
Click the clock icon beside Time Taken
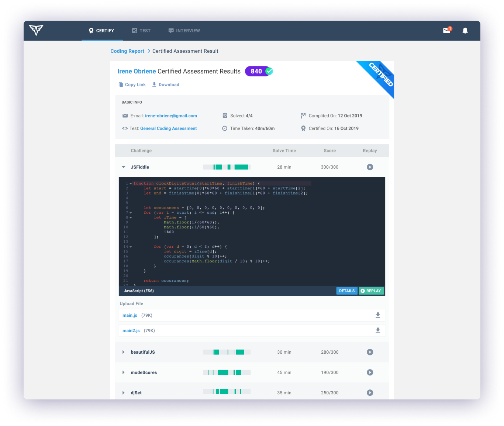click(225, 128)
